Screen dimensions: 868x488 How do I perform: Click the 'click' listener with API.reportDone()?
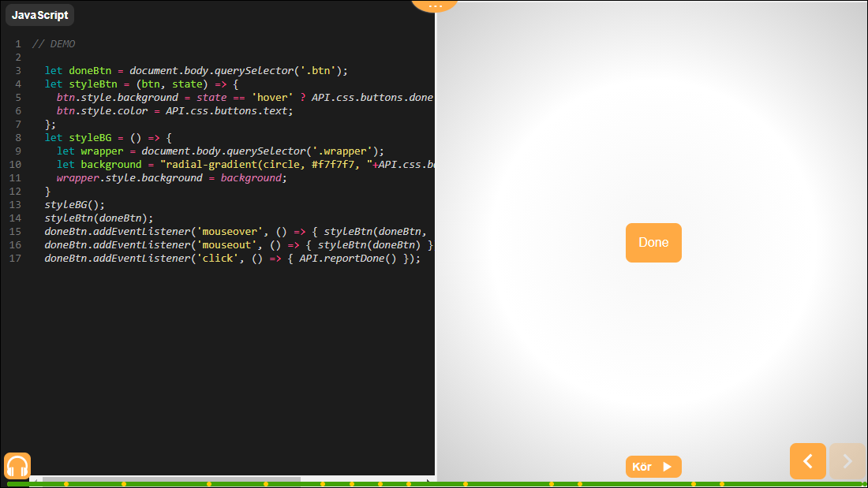(x=233, y=259)
